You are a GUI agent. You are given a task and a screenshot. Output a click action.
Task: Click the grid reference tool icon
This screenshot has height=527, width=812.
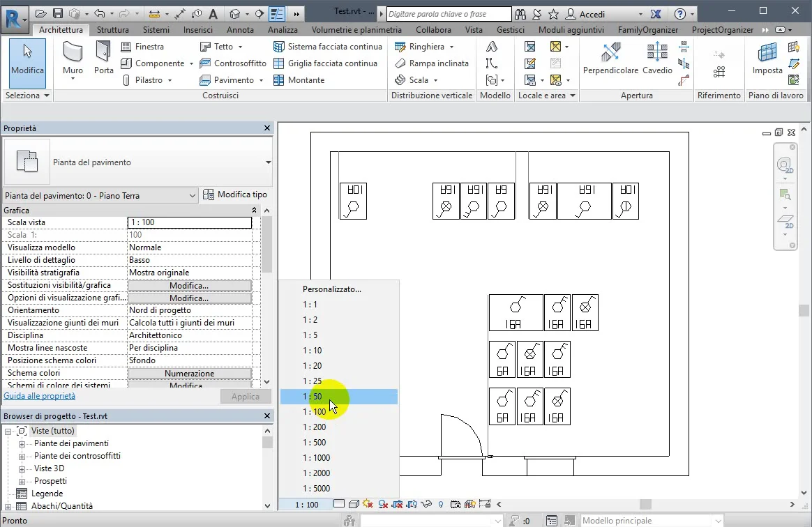(x=719, y=72)
